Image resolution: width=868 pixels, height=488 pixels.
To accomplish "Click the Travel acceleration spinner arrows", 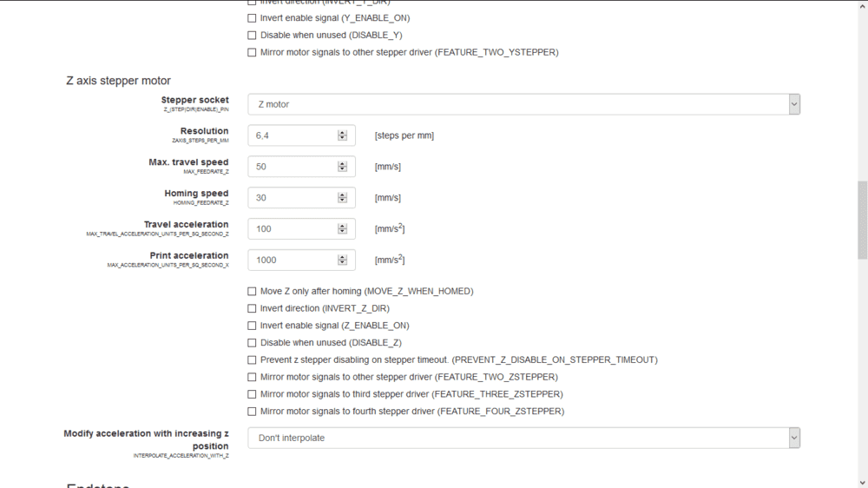I will (342, 229).
